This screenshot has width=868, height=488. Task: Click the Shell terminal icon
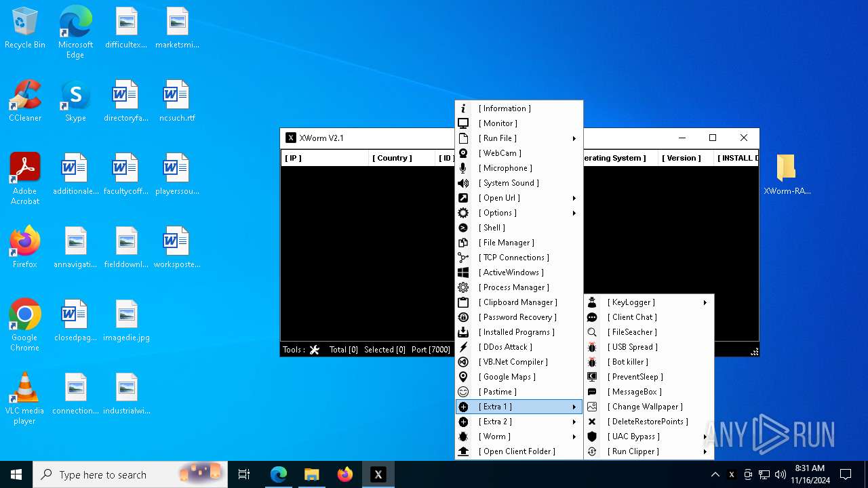pos(463,228)
